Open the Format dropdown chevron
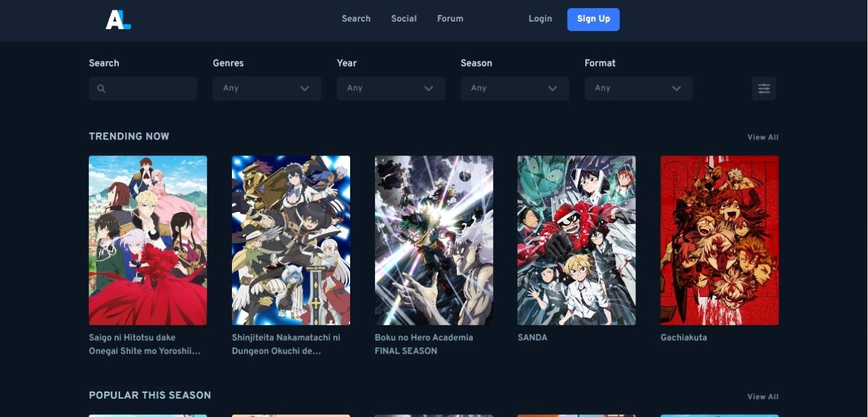The width and height of the screenshot is (868, 417). [x=676, y=89]
